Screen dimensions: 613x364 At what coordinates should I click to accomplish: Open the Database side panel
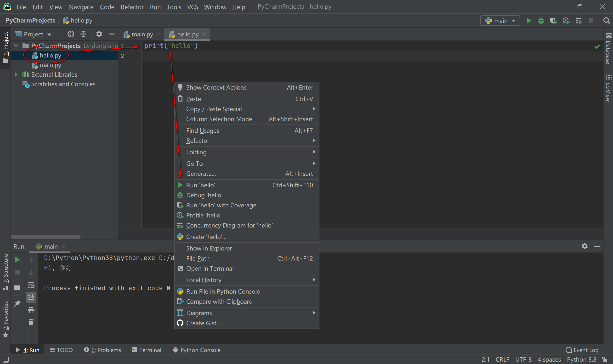pyautogui.click(x=608, y=48)
